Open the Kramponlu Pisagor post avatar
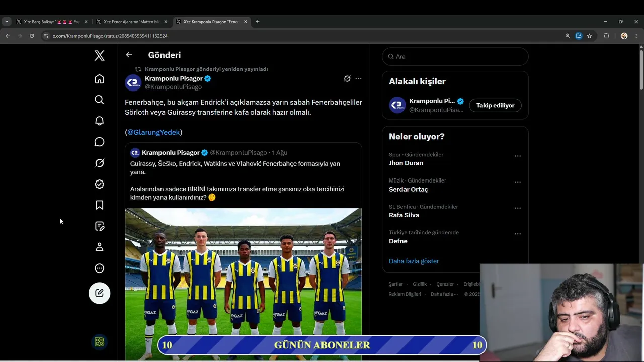Viewport: 644px width, 362px height. pos(133,83)
